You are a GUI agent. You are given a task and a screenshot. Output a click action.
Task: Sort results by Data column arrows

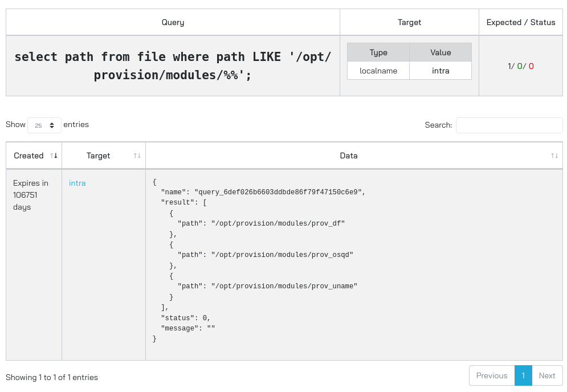click(554, 156)
